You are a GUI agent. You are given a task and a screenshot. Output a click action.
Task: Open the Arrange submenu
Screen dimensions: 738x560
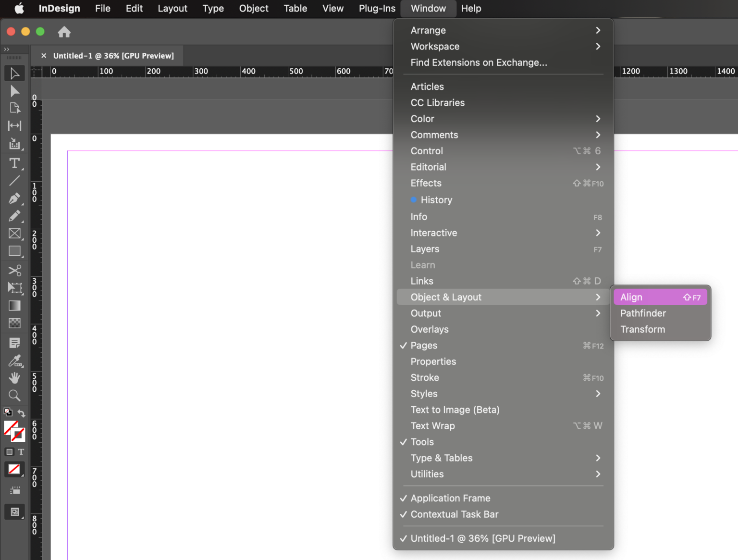(x=428, y=30)
